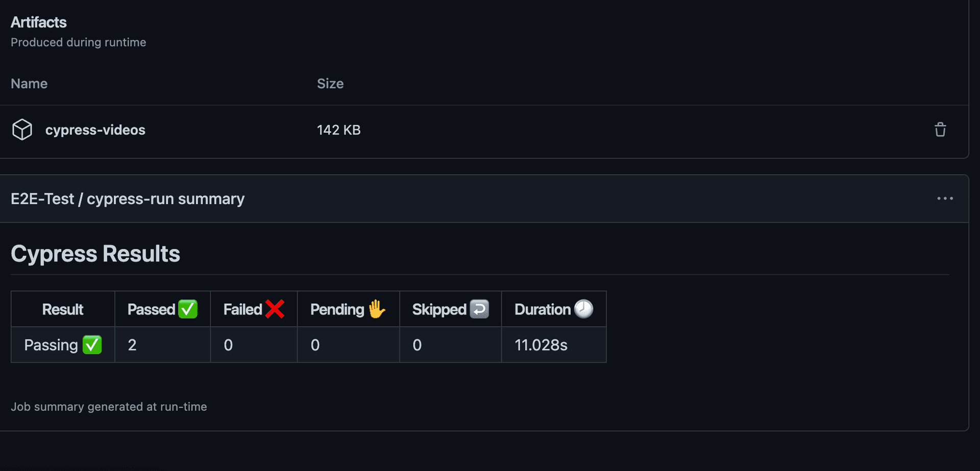Select the E2E-Test / cypress-run summary title
The width and height of the screenshot is (980, 471).
coord(128,199)
